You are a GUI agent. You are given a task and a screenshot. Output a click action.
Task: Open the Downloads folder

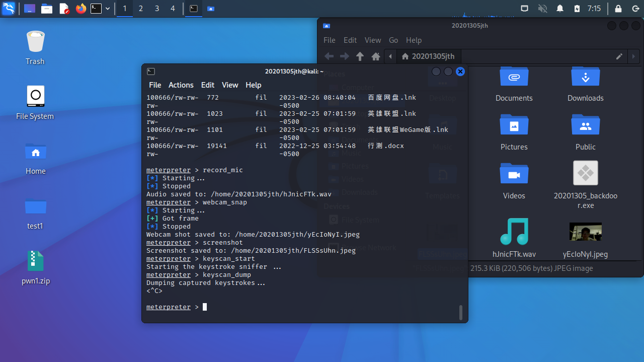click(585, 85)
